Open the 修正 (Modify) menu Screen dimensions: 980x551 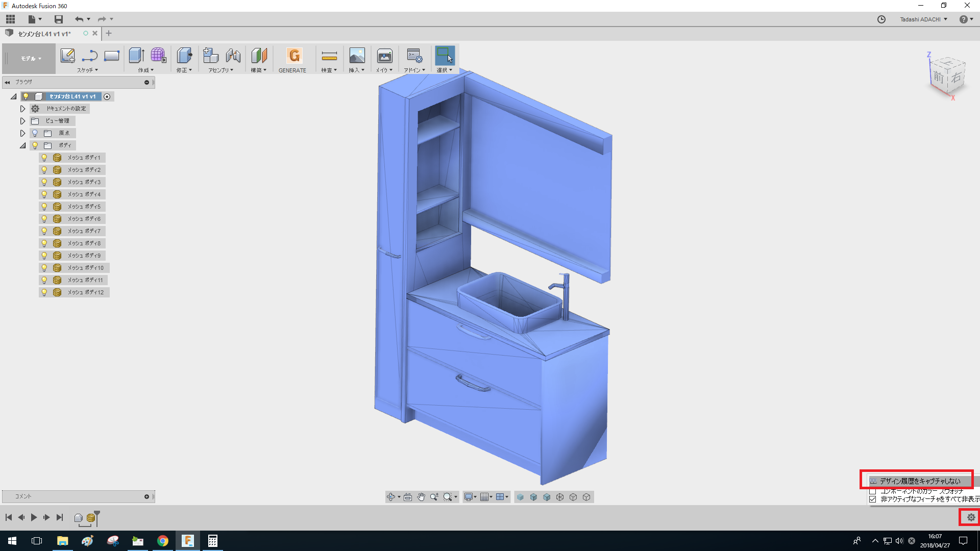184,70
